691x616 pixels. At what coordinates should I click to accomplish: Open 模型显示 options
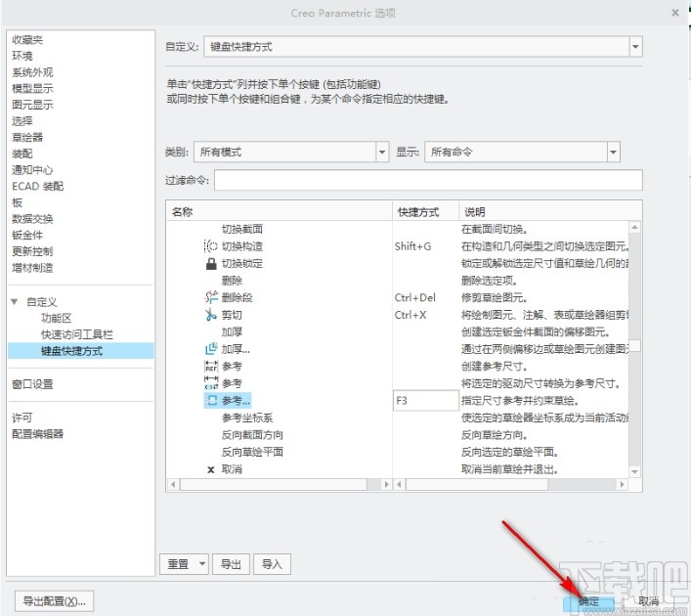click(x=32, y=88)
